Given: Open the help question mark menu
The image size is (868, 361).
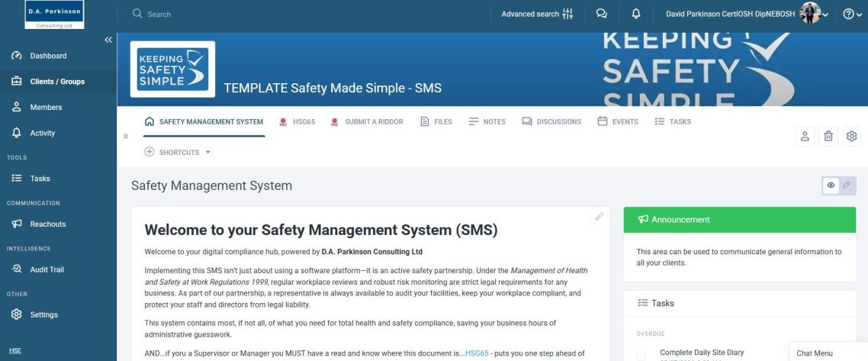Looking at the screenshot, I should pyautogui.click(x=852, y=15).
